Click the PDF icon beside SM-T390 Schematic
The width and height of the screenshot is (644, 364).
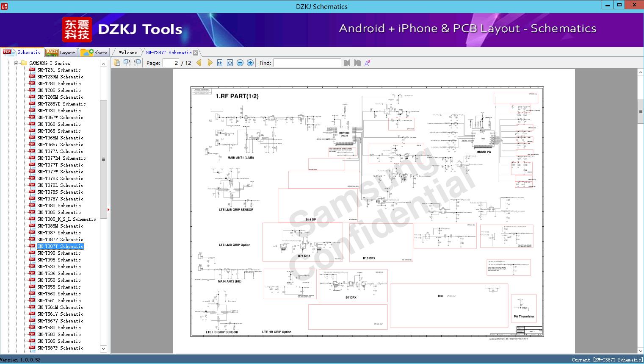pos(32,253)
